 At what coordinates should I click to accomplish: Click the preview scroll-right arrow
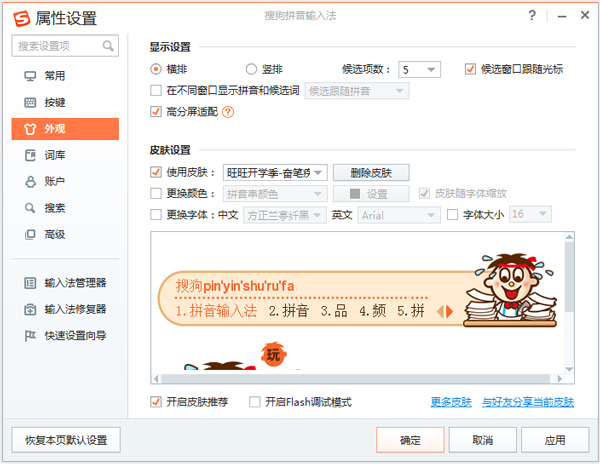coord(560,379)
